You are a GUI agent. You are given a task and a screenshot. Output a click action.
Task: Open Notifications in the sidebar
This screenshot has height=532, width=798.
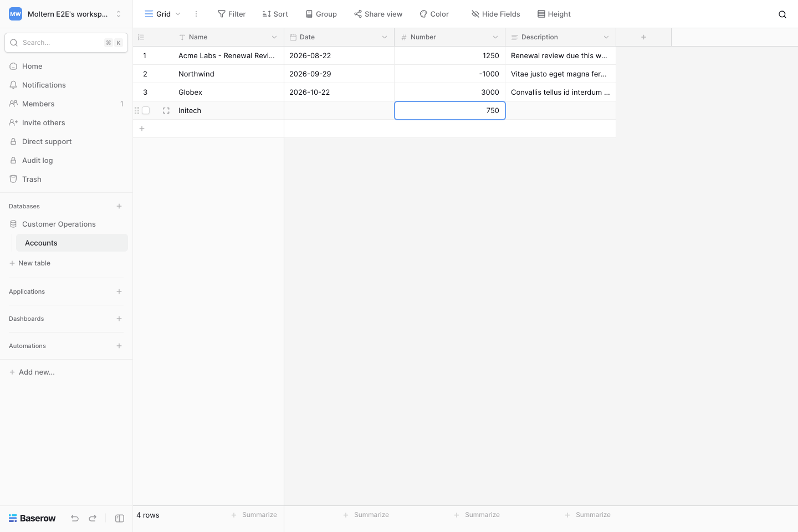pos(66,85)
